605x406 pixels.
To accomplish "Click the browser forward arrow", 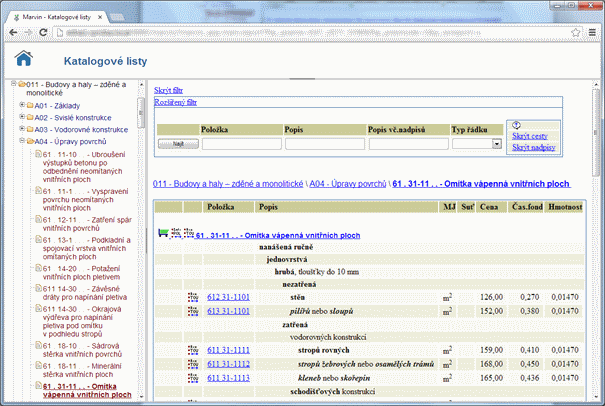I will point(28,32).
